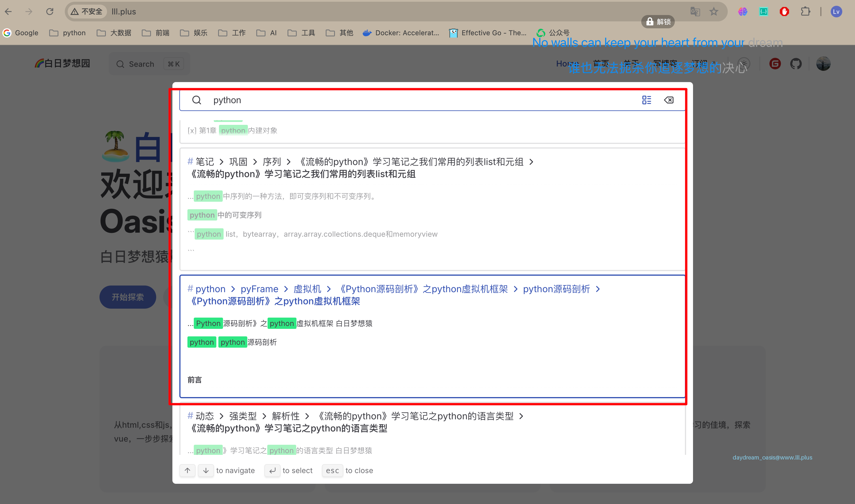The width and height of the screenshot is (855, 504).
Task: Click the down arrow navigate key
Action: point(206,470)
